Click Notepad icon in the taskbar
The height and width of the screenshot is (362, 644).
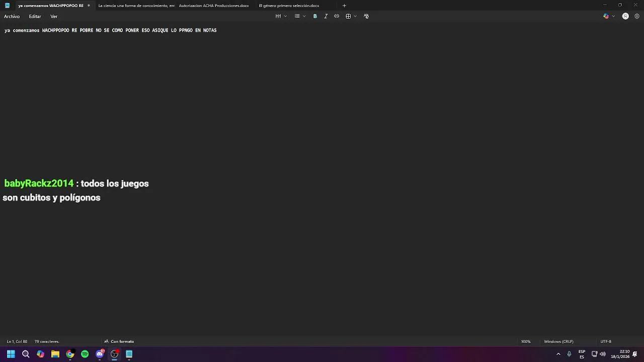coord(129,354)
